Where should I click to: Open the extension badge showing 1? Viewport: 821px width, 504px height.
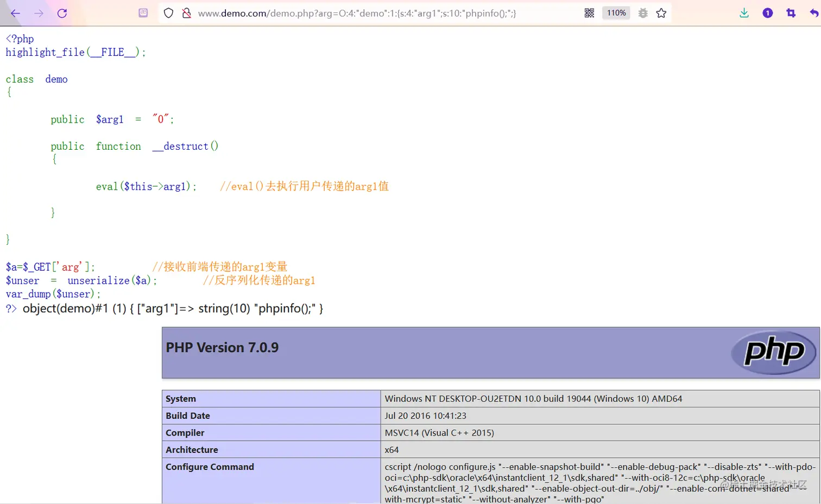(767, 13)
